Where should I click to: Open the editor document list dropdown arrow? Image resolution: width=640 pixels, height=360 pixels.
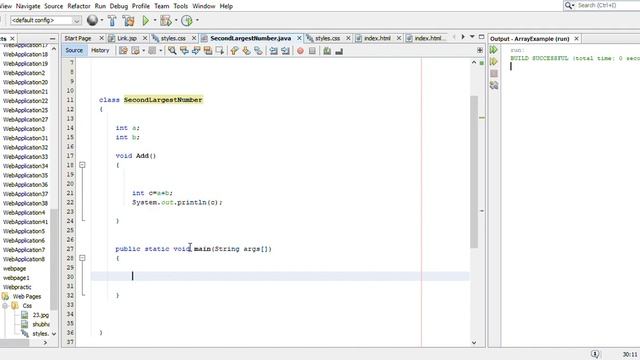[x=472, y=37]
